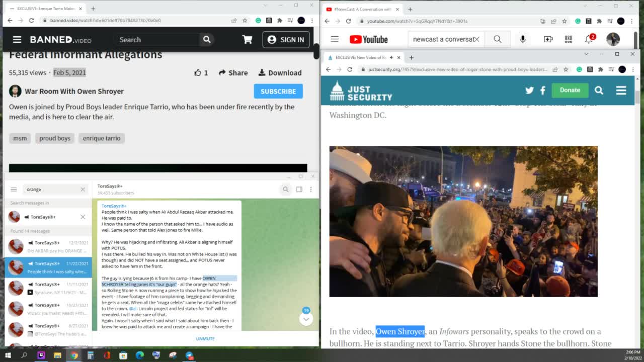The height and width of the screenshot is (362, 644).
Task: Remove the ToreSays chat search filter
Action: [x=83, y=217]
